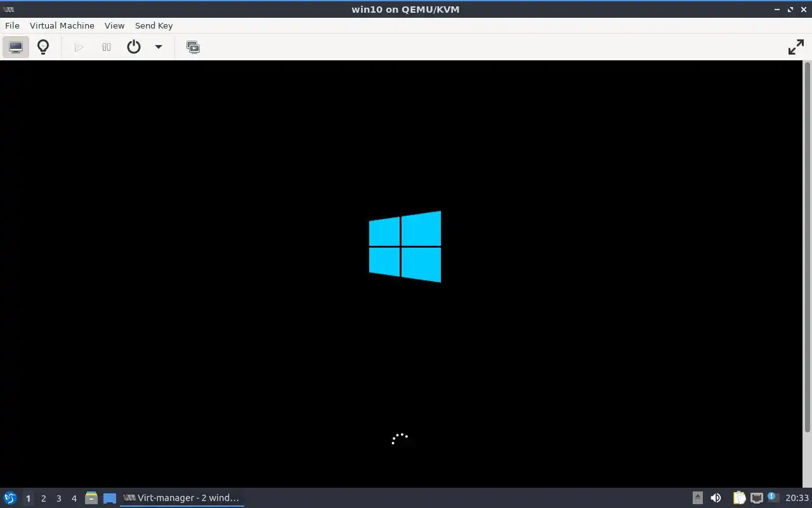Switch to workspace 4
The width and height of the screenshot is (812, 508).
coord(74,498)
